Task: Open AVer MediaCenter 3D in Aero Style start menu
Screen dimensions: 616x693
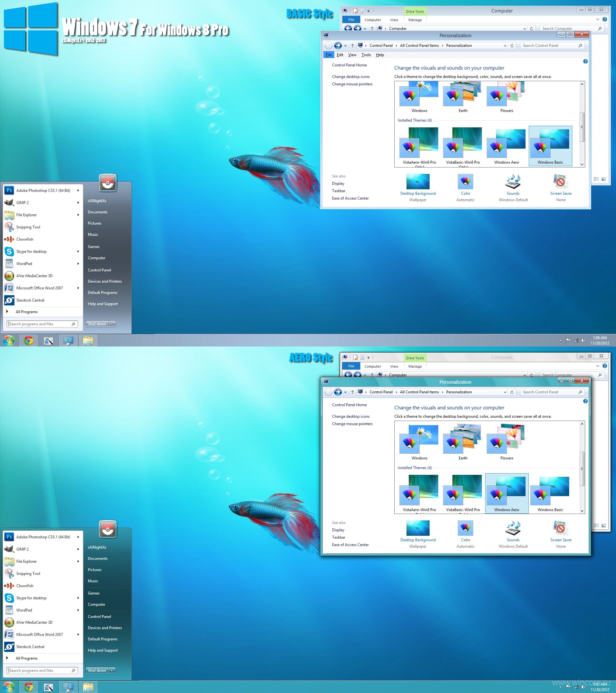Action: pos(42,622)
